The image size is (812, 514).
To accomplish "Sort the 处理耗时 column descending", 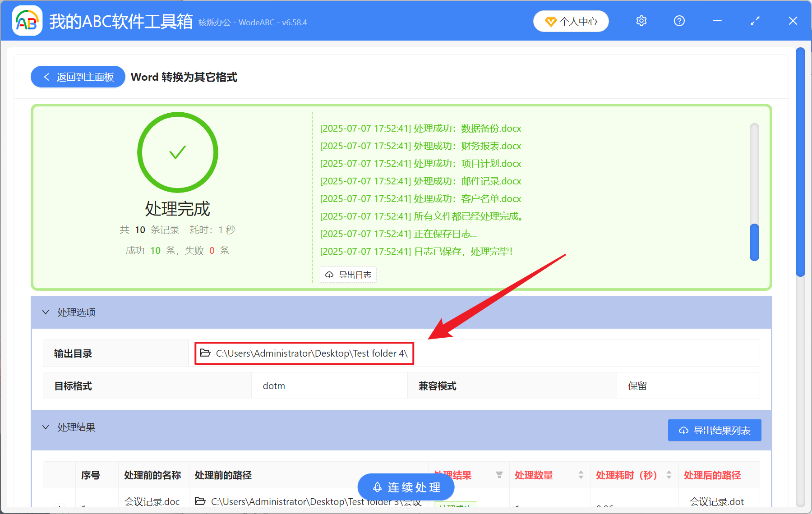I will click(669, 477).
